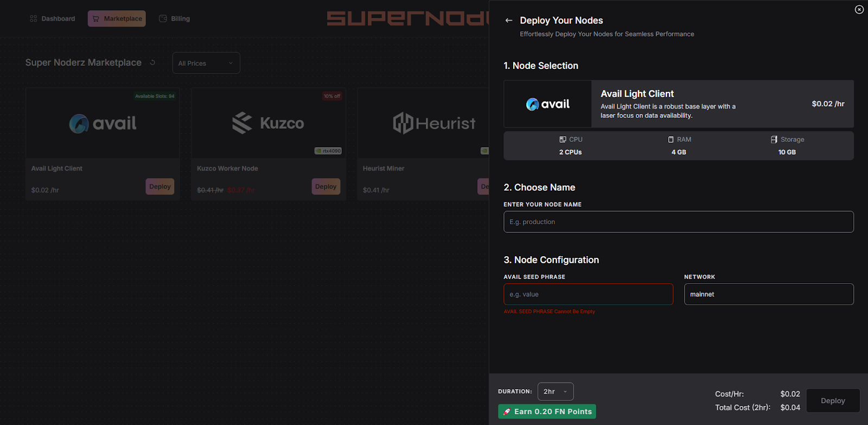Click the Heurist logo card image

[434, 123]
